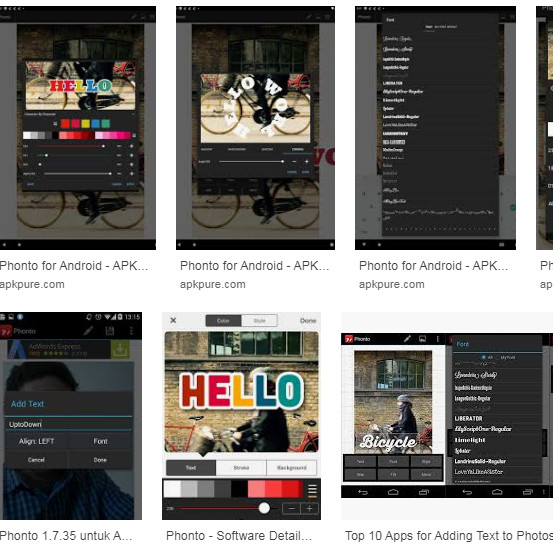Image resolution: width=553 pixels, height=553 pixels.
Task: Click Phonto logo icon in Bicycle thumbnail
Action: 349,339
